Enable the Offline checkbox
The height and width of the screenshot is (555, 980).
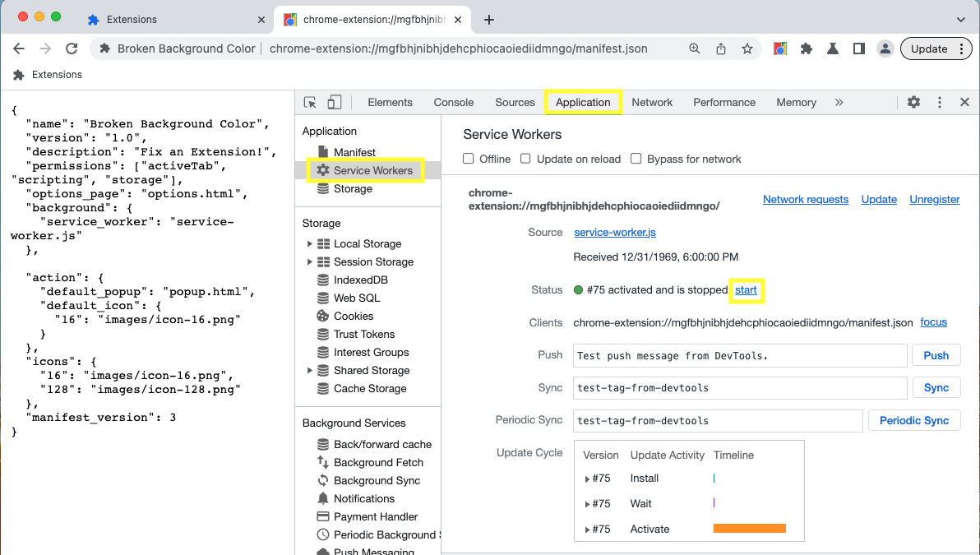pos(468,158)
